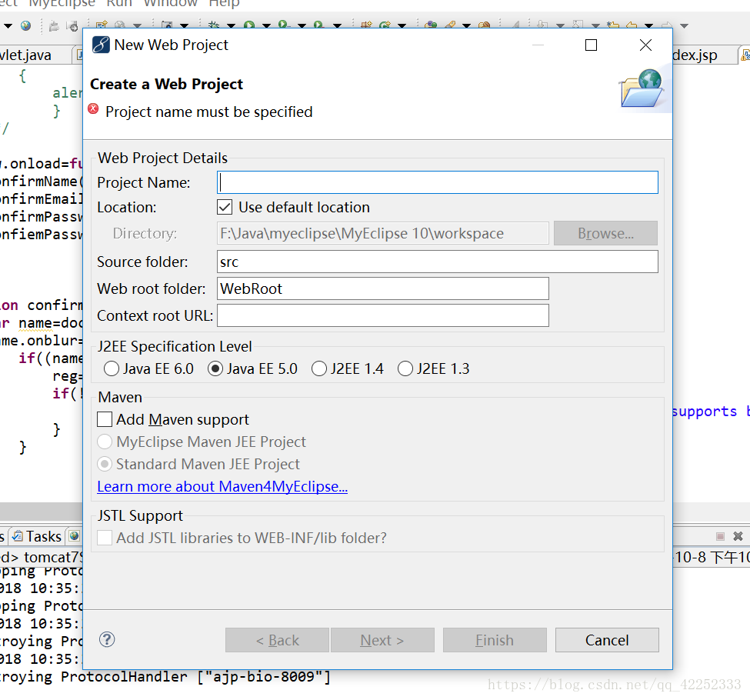Maximize the New Web Project dialog
Image resolution: width=750 pixels, height=700 pixels.
[592, 45]
